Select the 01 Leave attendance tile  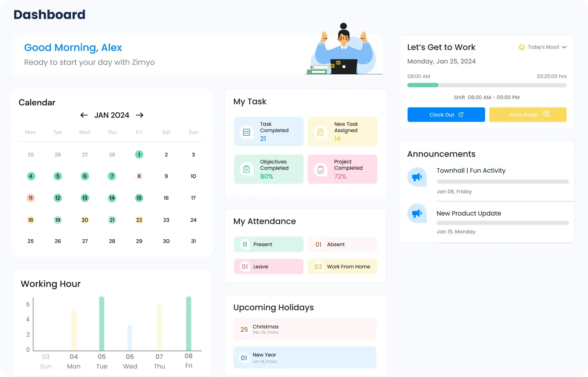click(x=269, y=266)
